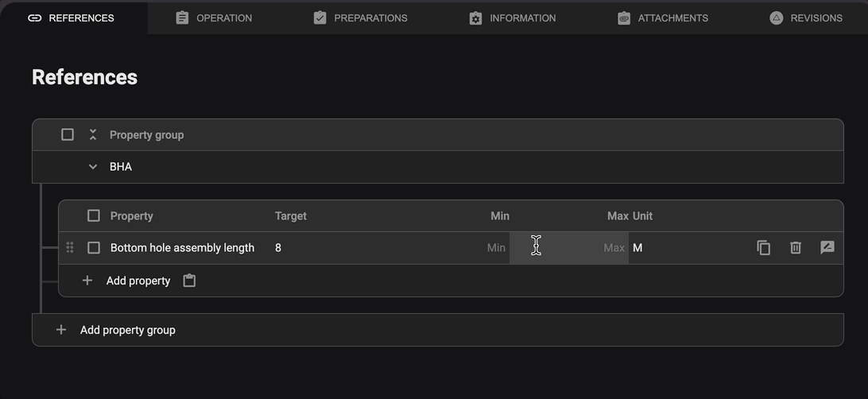Image resolution: width=868 pixels, height=399 pixels.
Task: Click the Target field containing 8
Action: pos(358,248)
